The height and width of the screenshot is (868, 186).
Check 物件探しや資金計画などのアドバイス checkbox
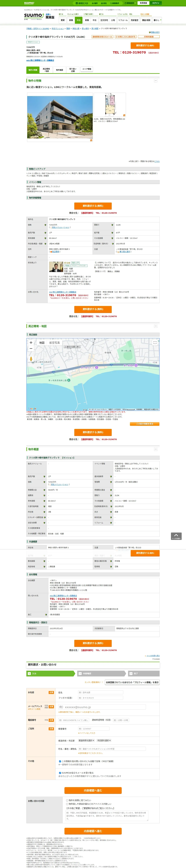pyautogui.click(x=67, y=804)
